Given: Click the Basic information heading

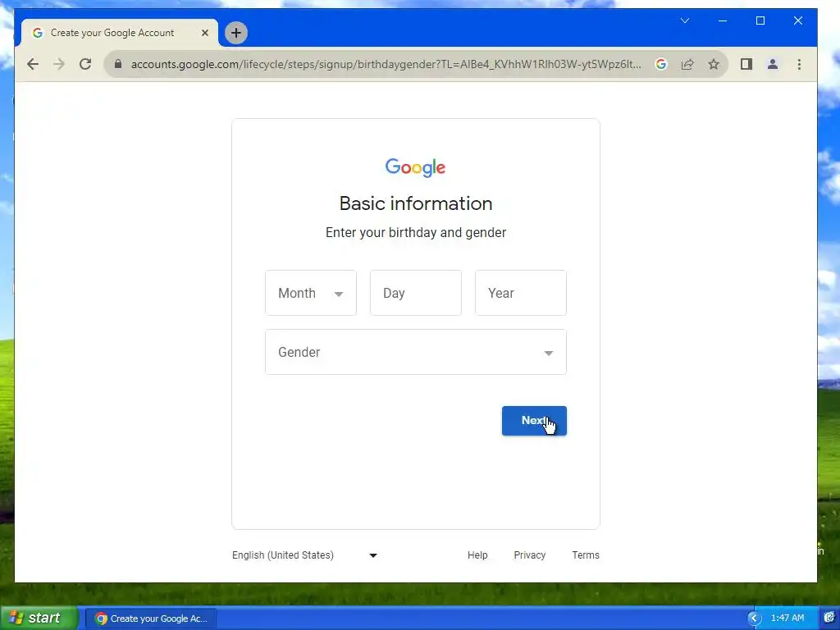Looking at the screenshot, I should tap(416, 203).
